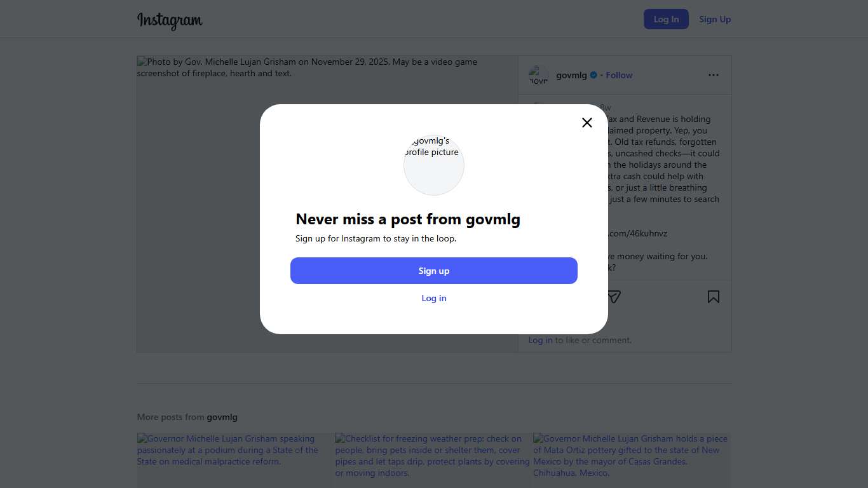This screenshot has height=488, width=868.
Task: Click govmlg's profile picture in the popup
Action: click(434, 165)
